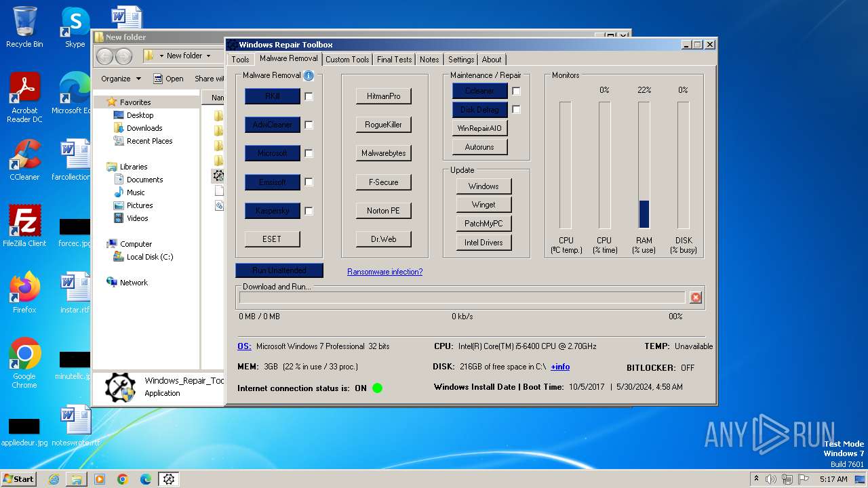Launch Acrobat Reader DC from desktop
Screen dimensions: 868x488
(x=24, y=98)
